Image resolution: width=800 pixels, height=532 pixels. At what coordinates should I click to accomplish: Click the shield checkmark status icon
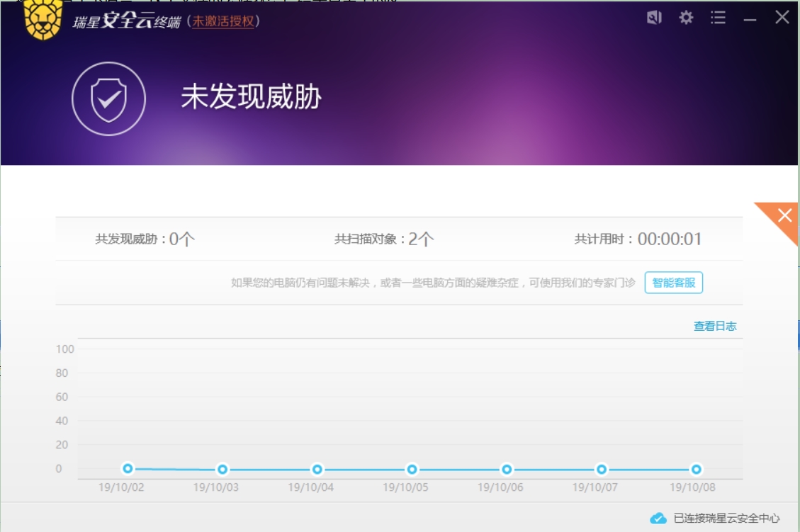108,98
